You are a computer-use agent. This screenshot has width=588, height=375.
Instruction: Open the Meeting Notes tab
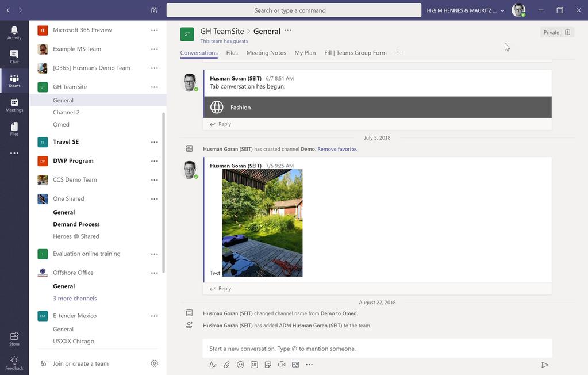[266, 53]
